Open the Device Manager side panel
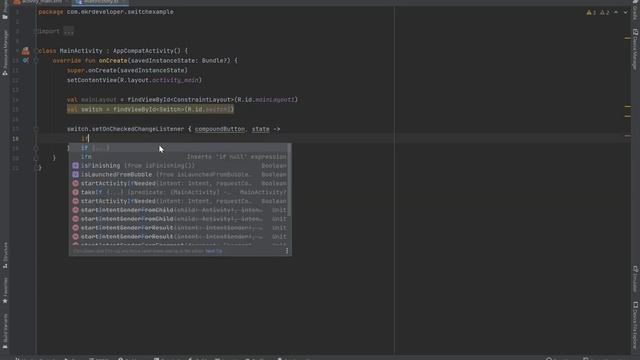Viewport: 640px width, 360px height. coord(635,49)
